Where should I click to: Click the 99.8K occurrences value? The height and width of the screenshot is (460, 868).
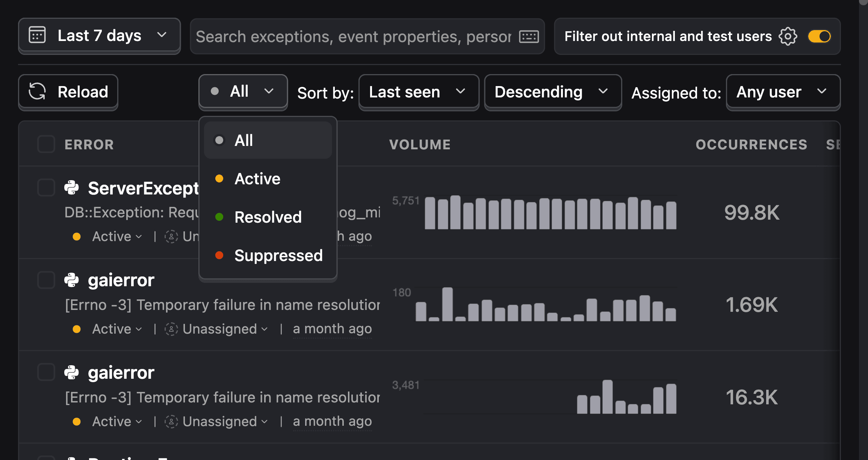coord(752,213)
